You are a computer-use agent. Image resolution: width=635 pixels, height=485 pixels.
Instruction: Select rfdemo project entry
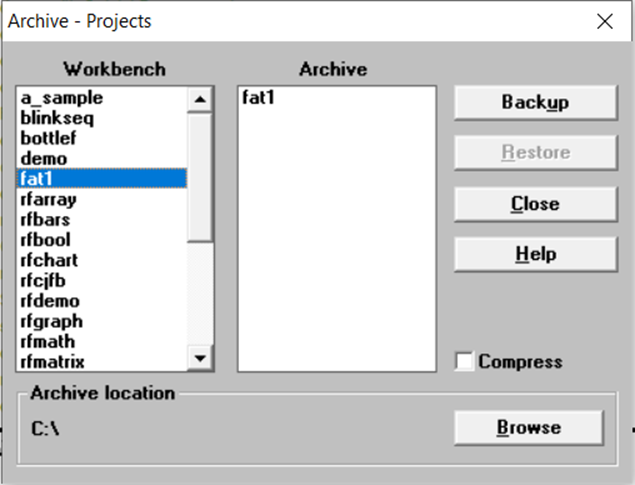coord(102,301)
